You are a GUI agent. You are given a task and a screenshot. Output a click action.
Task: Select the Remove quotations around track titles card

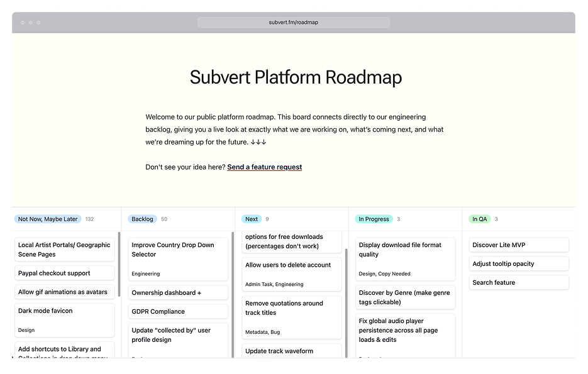click(292, 316)
